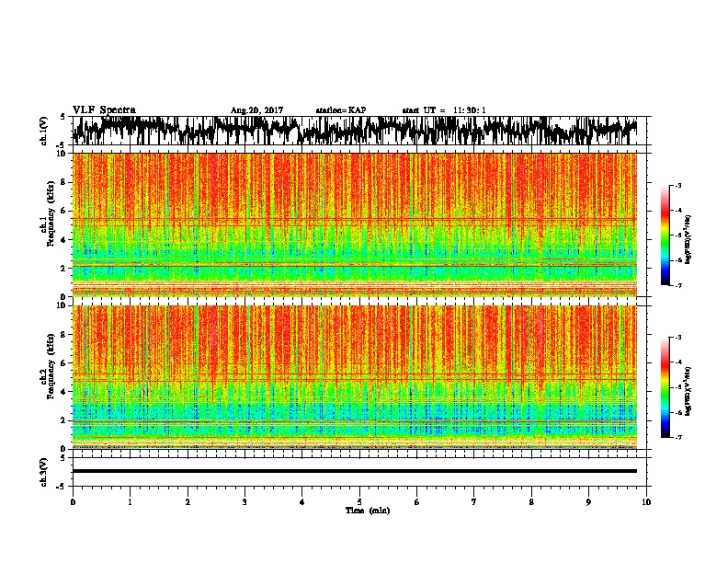
Task: Click the ch.2 frequency tick "2"
Action: [64, 420]
